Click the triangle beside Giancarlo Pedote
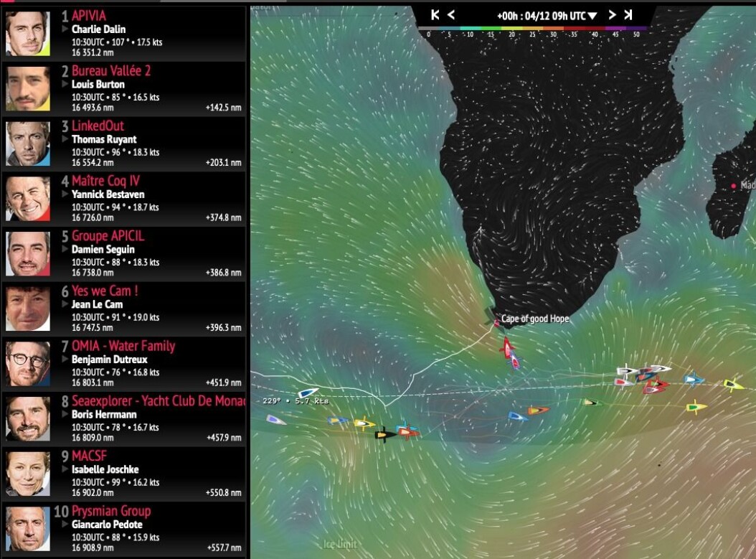The height and width of the screenshot is (559, 756). point(65,524)
